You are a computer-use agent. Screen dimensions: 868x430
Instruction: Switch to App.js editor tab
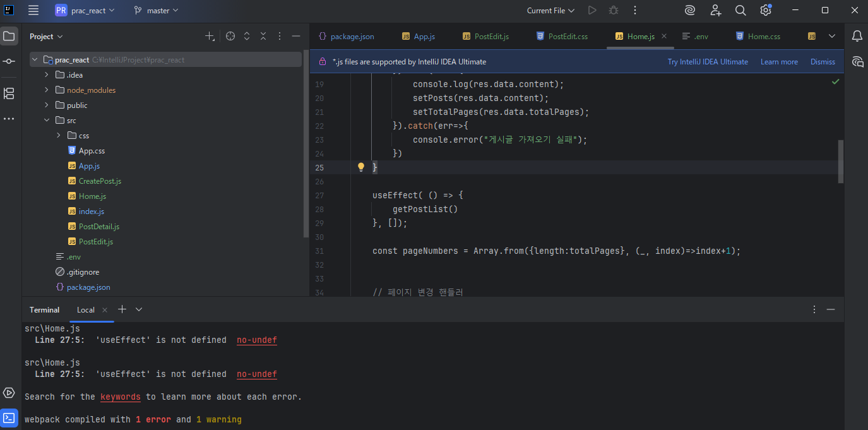(x=419, y=37)
